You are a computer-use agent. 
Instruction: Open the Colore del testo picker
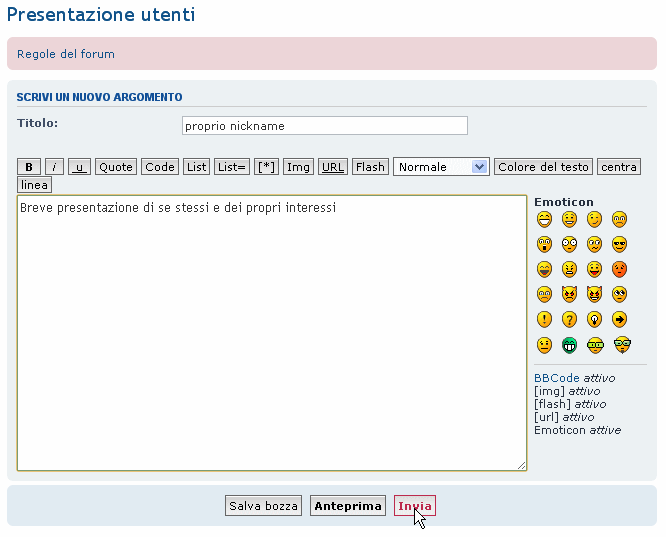coord(543,167)
